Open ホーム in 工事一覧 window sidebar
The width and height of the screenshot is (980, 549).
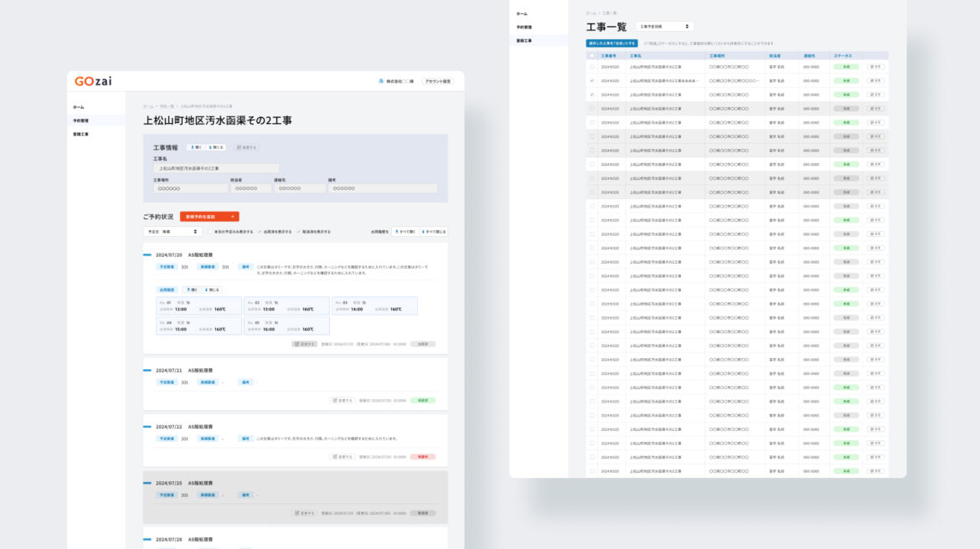click(522, 13)
